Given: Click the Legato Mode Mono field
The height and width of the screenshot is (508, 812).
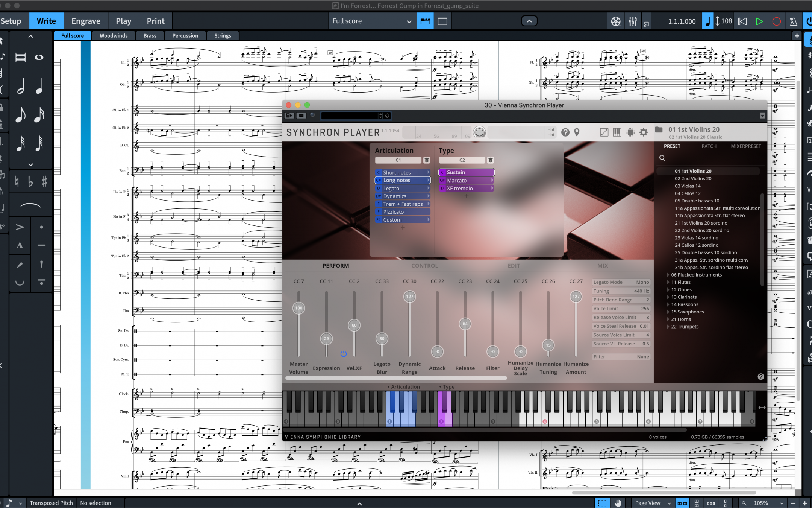Looking at the screenshot, I should point(621,282).
